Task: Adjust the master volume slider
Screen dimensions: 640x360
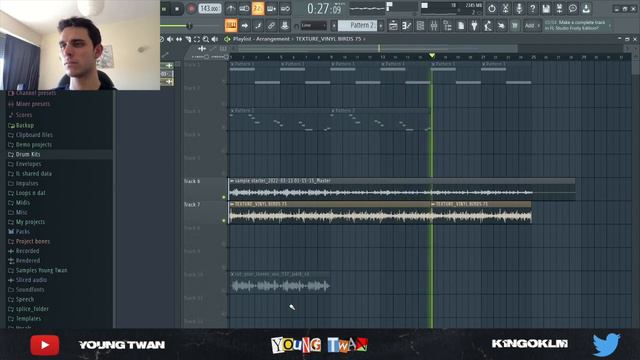Action: [x=189, y=26]
